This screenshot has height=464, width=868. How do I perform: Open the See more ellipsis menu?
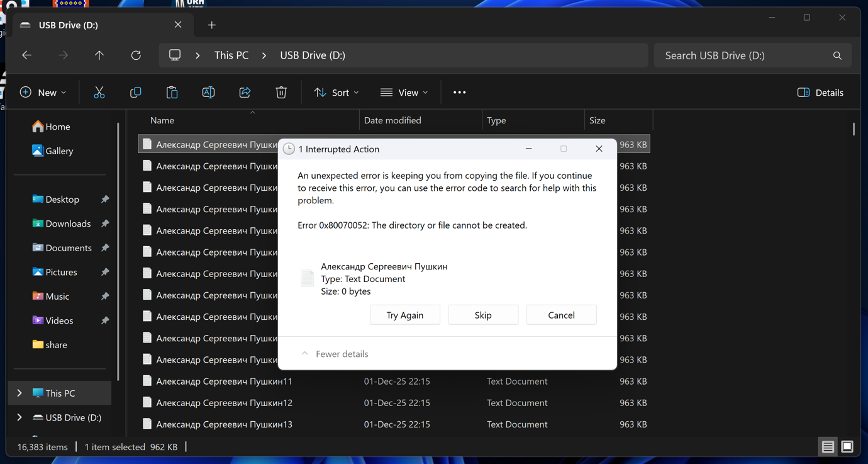[460, 93]
